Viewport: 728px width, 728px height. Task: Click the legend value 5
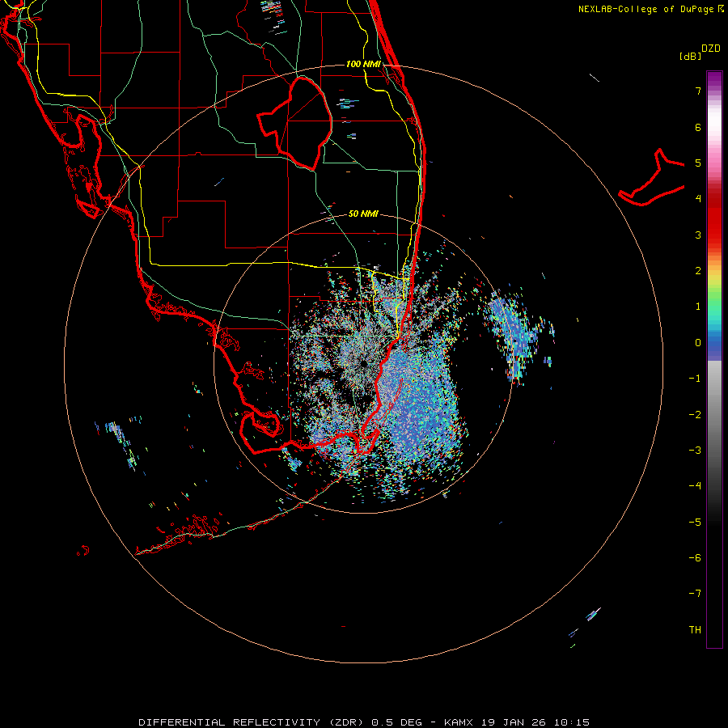[698, 163]
